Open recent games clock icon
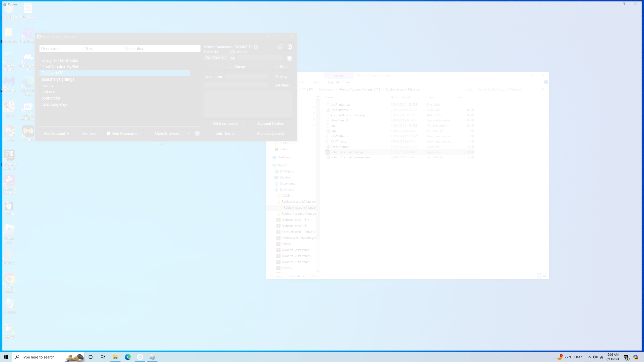Screen dimensions: 644x362 pos(232,52)
